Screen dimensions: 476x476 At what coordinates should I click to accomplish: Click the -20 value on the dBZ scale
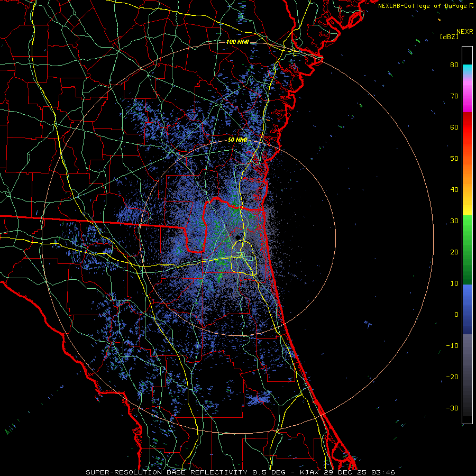pos(452,377)
